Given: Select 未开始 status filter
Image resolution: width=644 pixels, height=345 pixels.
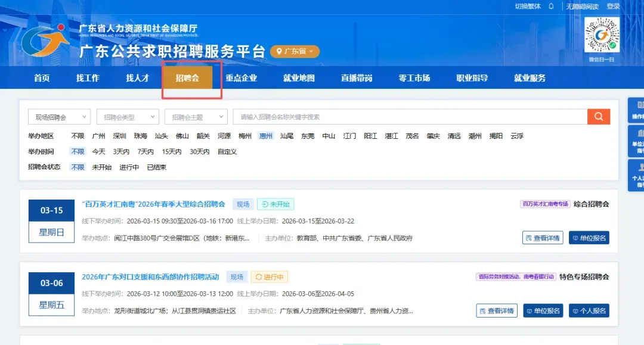Looking at the screenshot, I should [102, 167].
